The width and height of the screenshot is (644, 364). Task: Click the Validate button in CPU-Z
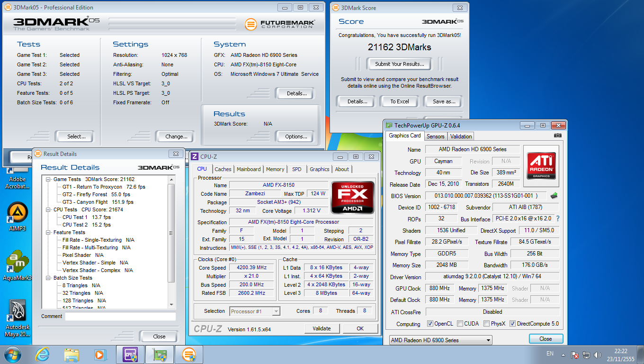coord(322,328)
